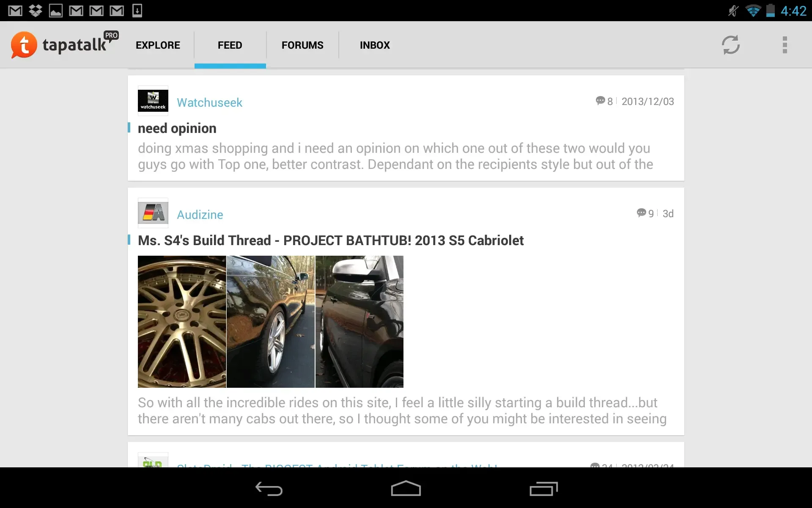Viewport: 812px width, 508px height.
Task: Tap the Android home button
Action: click(x=406, y=488)
